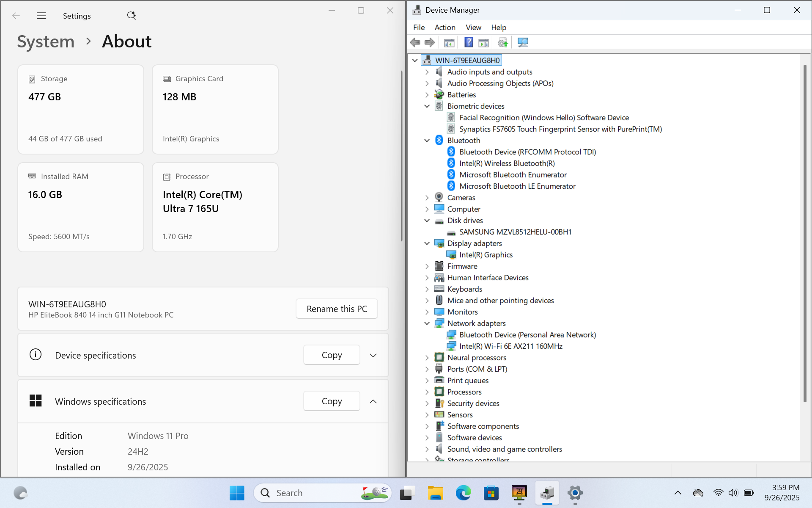This screenshot has height=508, width=812.
Task: Open the Action menu
Action: (445, 28)
